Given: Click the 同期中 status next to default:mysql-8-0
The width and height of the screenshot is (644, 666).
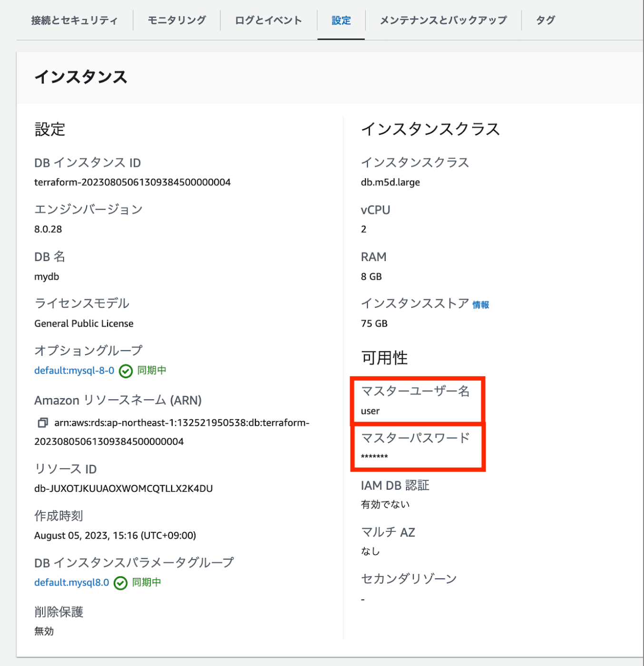Looking at the screenshot, I should pyautogui.click(x=152, y=371).
